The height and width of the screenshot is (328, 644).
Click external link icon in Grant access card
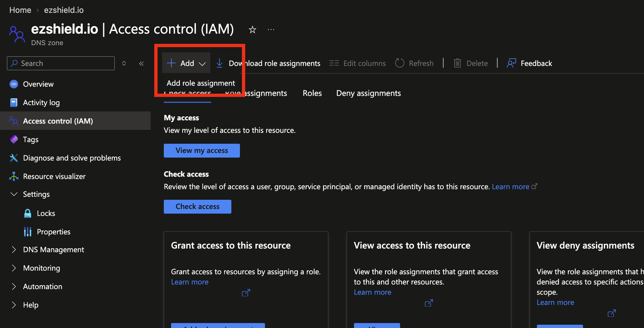pyautogui.click(x=246, y=293)
